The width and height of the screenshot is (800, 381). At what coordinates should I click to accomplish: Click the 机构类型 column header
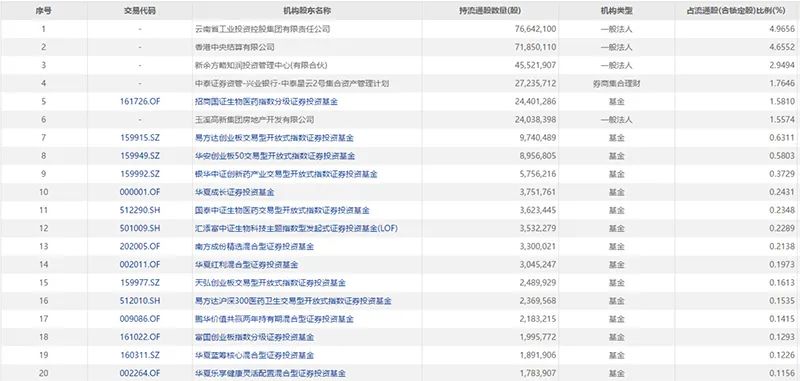(616, 11)
